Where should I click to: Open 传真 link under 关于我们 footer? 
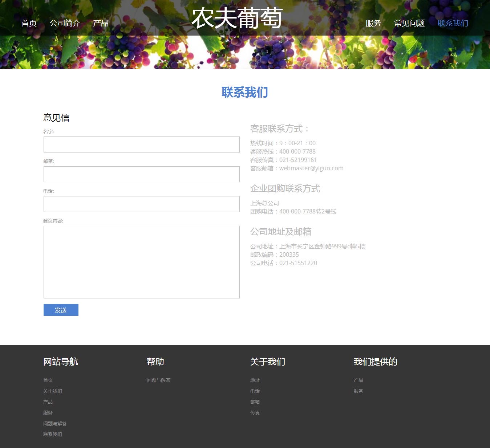coord(255,413)
